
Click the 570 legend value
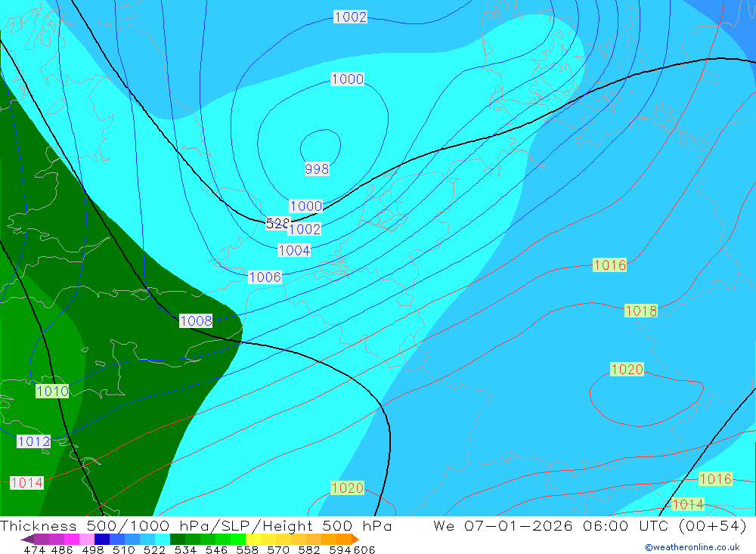point(278,549)
